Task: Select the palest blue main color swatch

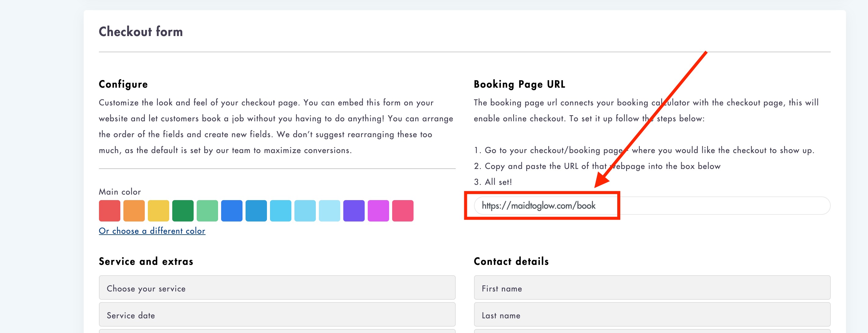Action: [x=329, y=211]
